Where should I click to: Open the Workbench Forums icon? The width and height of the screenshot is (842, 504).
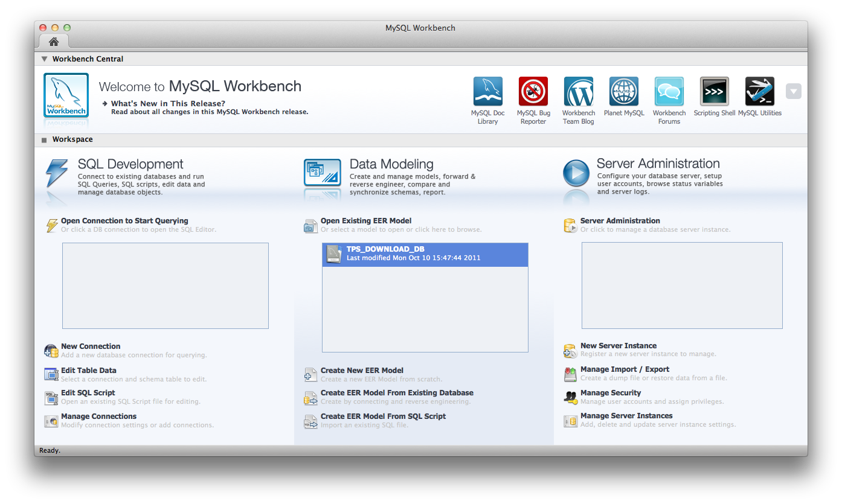(x=669, y=92)
